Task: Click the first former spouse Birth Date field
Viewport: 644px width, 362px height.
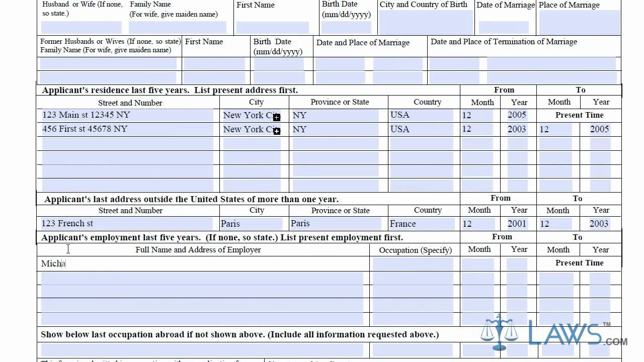Action: point(279,64)
